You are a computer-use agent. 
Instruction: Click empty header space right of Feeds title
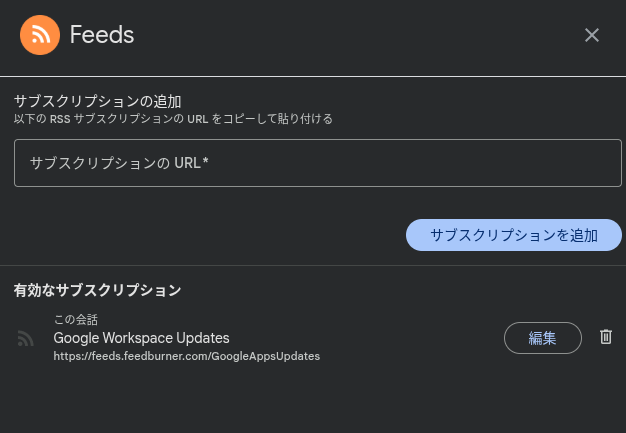click(350, 35)
